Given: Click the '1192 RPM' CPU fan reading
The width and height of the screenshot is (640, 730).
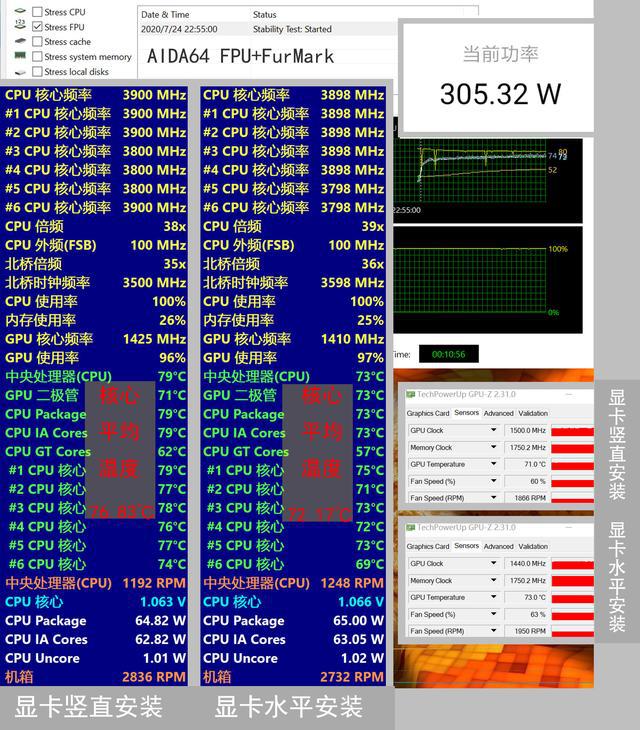Looking at the screenshot, I should tap(154, 583).
